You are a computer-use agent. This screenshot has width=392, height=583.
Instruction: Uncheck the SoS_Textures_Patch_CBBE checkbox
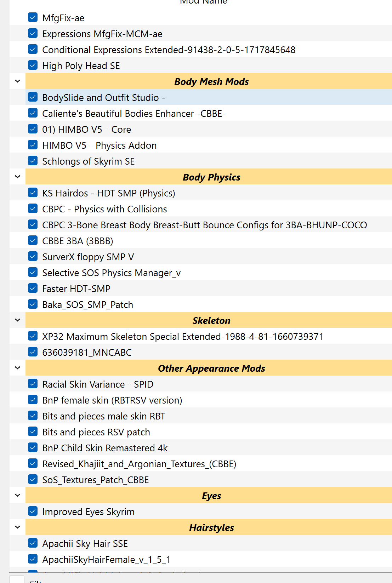(33, 479)
